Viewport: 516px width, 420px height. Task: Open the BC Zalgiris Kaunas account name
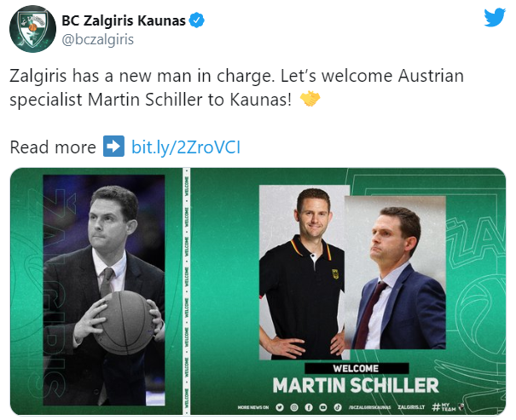coord(123,20)
